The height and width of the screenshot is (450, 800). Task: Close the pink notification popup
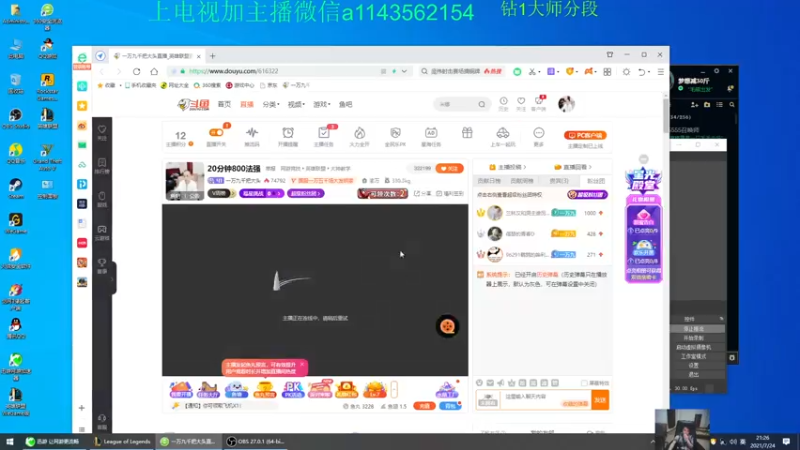pyautogui.click(x=302, y=364)
